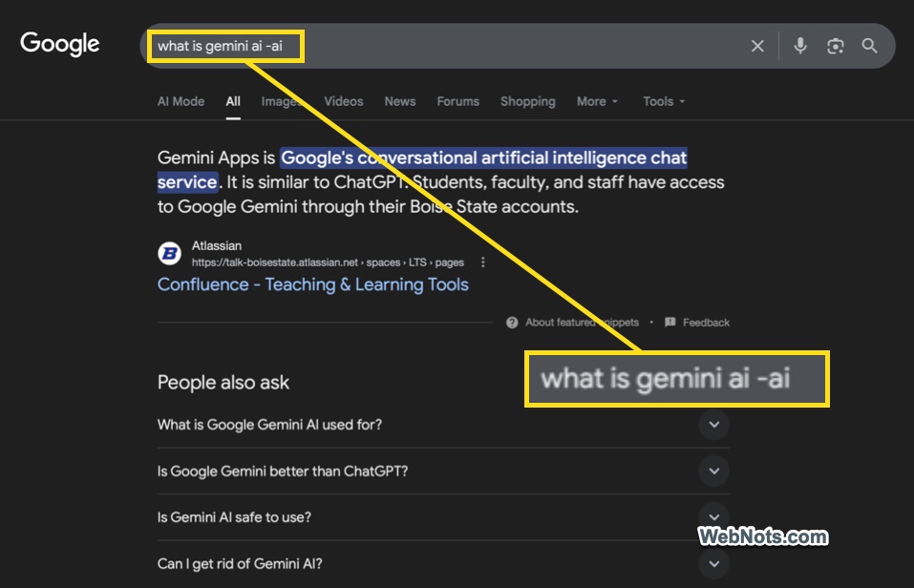This screenshot has width=914, height=588.
Task: Expand "Is Google Gemini better than ChatGPT?"
Action: click(x=443, y=471)
